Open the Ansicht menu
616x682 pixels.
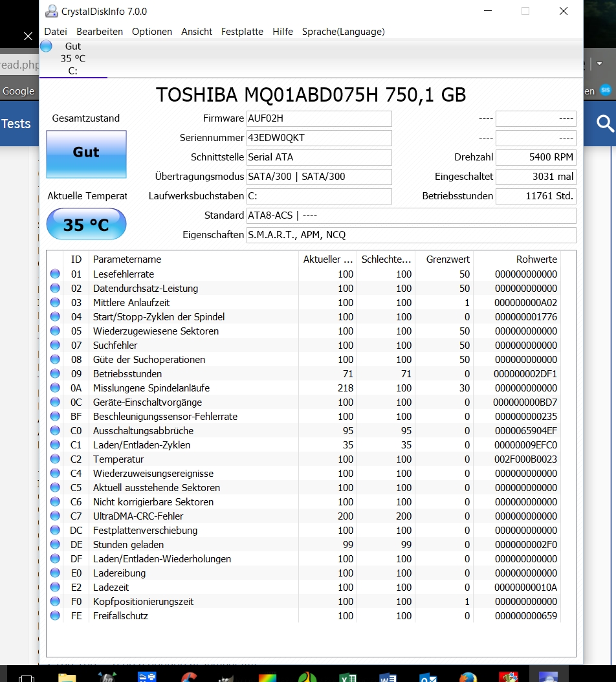pyautogui.click(x=197, y=31)
